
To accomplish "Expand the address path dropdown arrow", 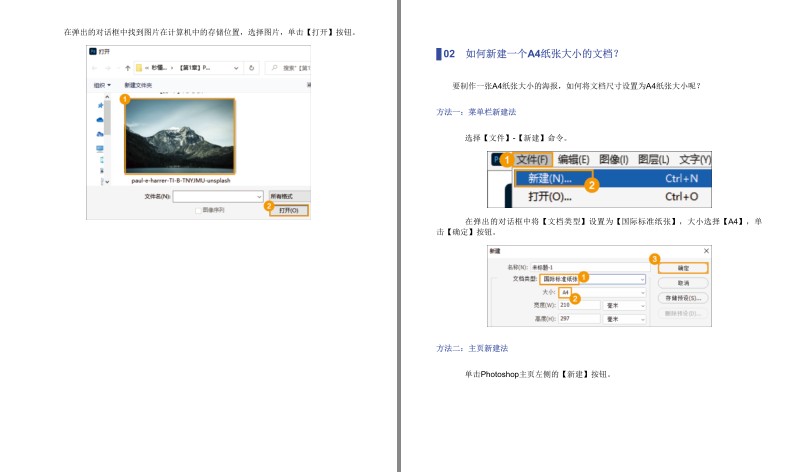I will click(236, 68).
